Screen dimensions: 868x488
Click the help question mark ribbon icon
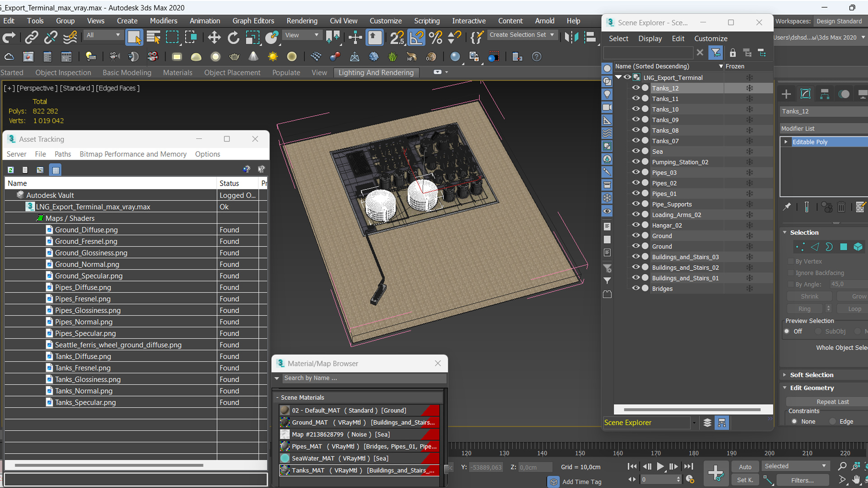(x=537, y=57)
